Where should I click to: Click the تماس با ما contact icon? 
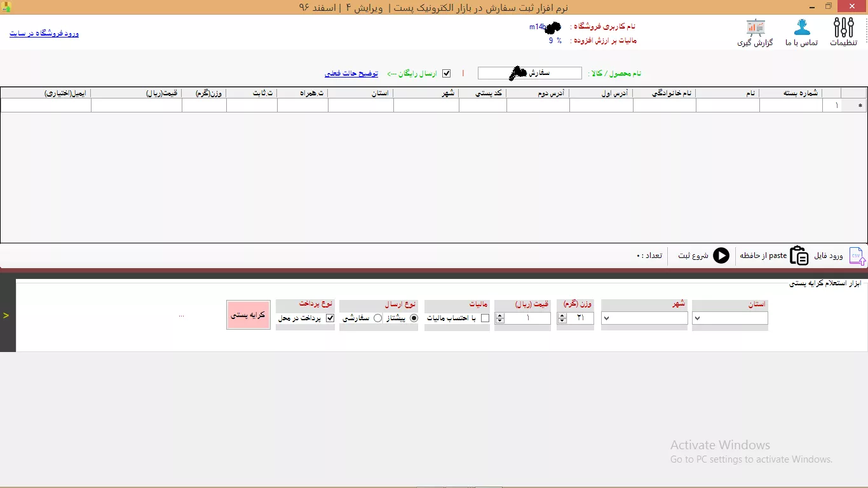(x=802, y=29)
